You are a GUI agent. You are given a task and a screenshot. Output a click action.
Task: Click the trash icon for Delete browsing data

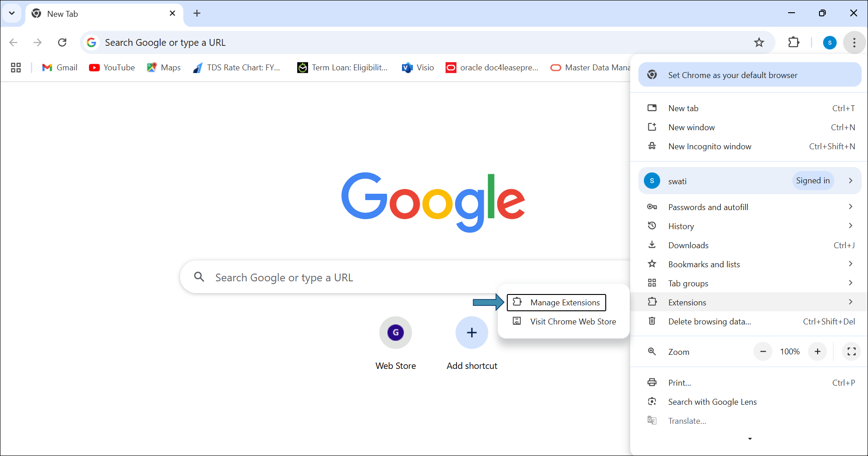(652, 321)
